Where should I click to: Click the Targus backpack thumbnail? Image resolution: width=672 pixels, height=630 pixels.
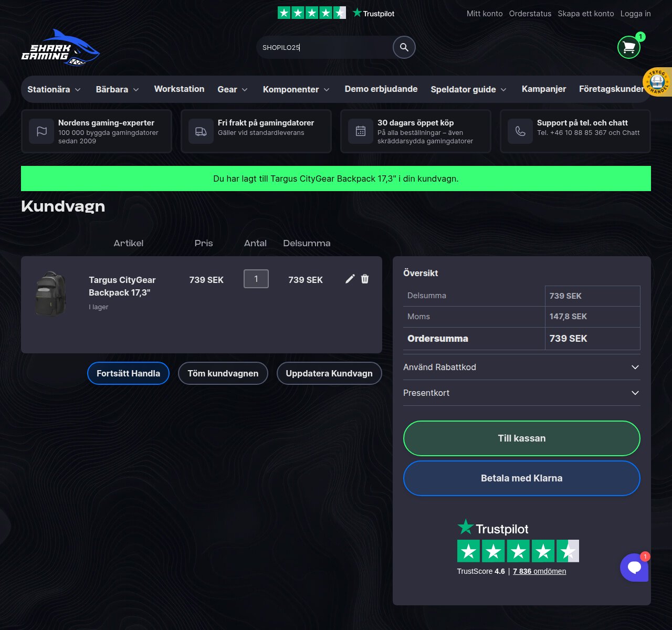pyautogui.click(x=51, y=294)
